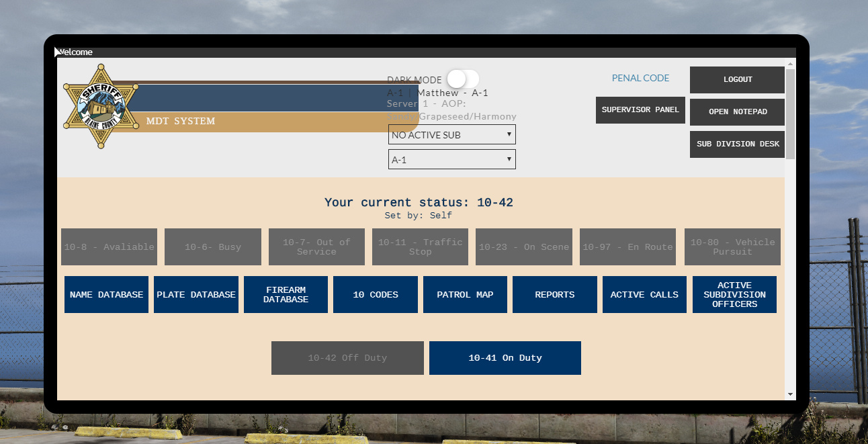Click the Logout button
868x444 pixels.
point(738,79)
